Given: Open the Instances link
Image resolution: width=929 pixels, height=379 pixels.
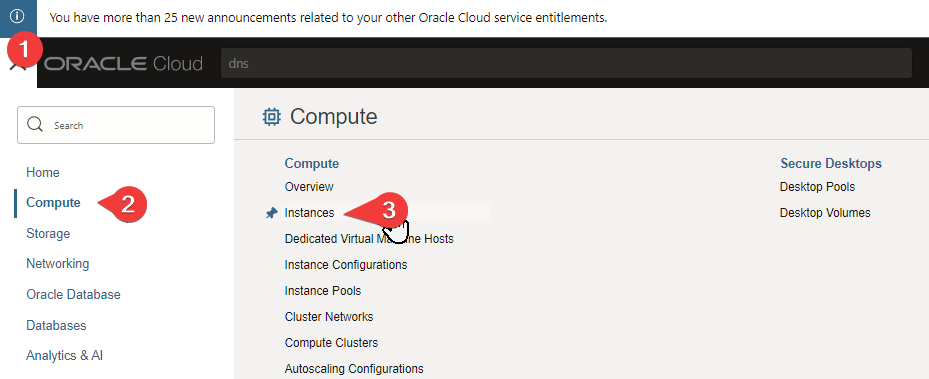Looking at the screenshot, I should (309, 213).
